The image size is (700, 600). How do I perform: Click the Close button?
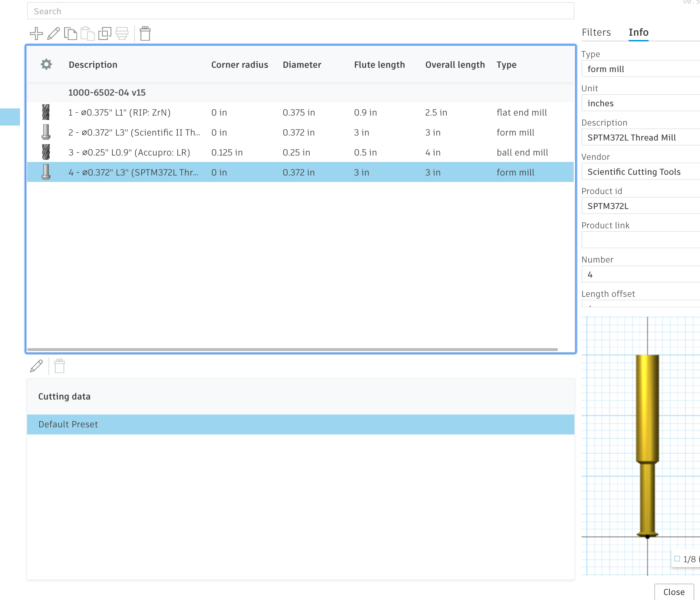pyautogui.click(x=674, y=592)
